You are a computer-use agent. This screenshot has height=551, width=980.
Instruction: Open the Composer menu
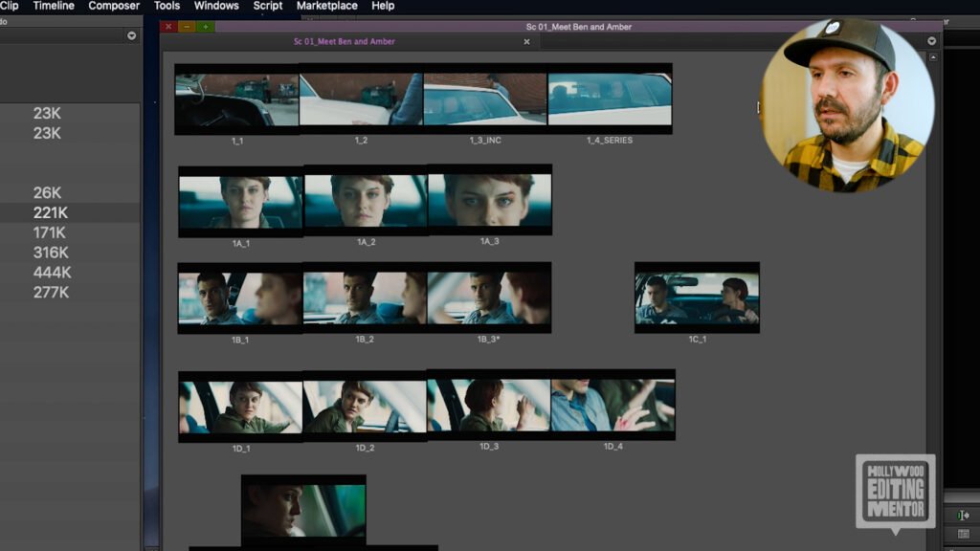click(114, 6)
